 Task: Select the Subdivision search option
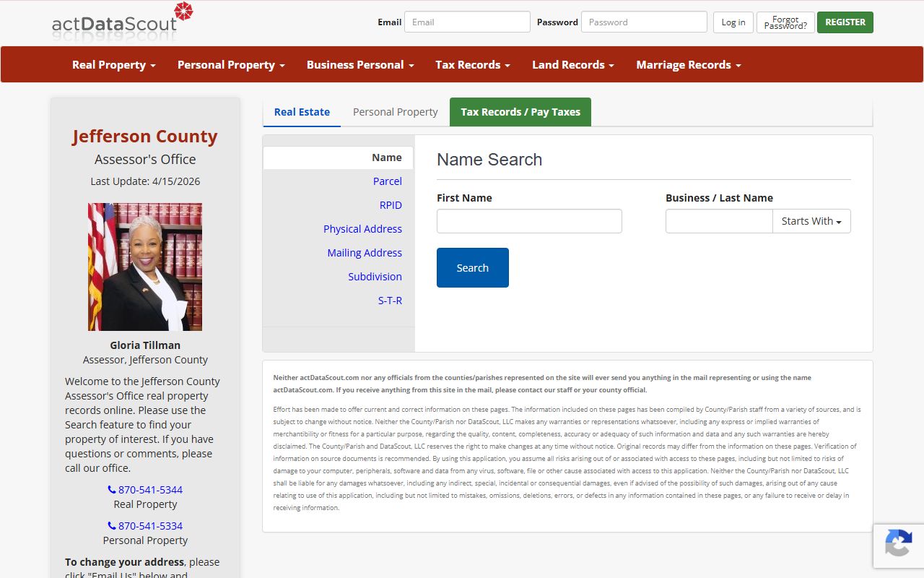(x=375, y=277)
